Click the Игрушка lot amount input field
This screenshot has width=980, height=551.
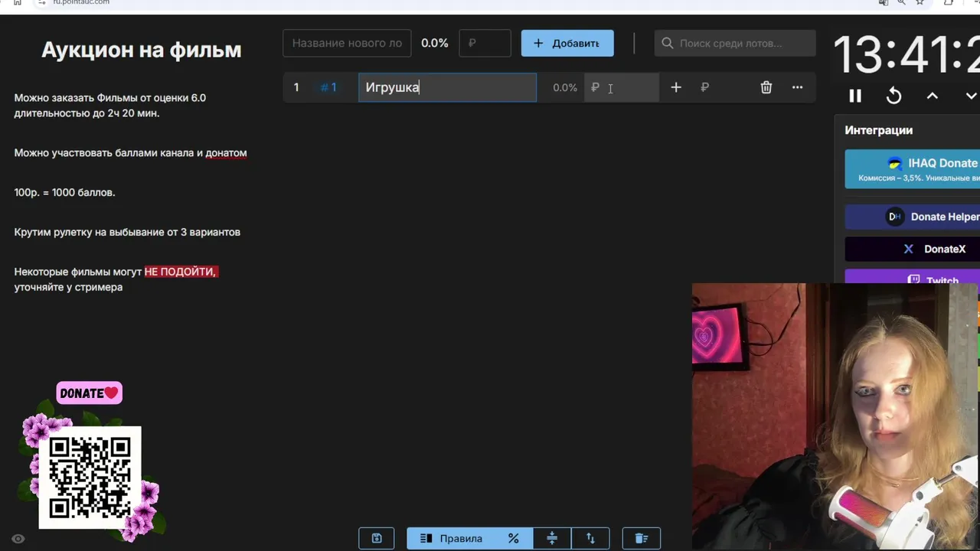(x=622, y=87)
